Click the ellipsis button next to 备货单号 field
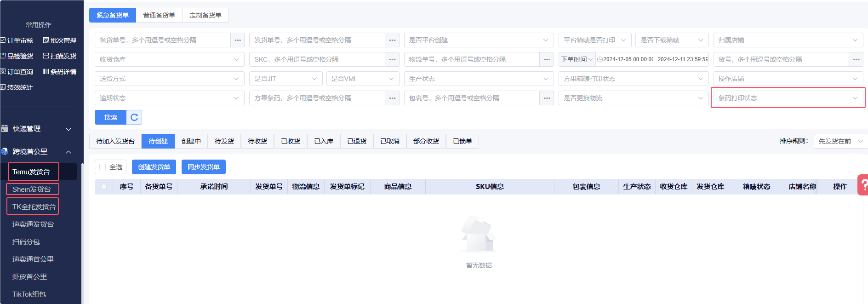 coord(237,40)
